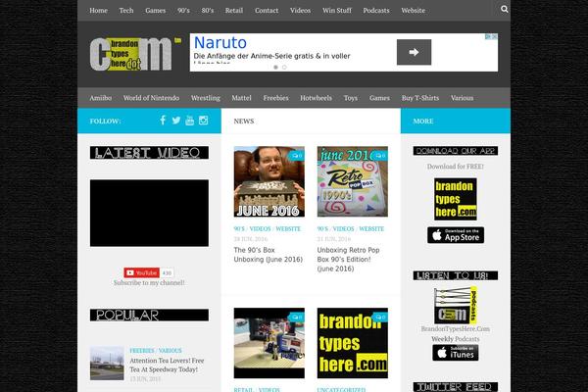Image resolution: width=588 pixels, height=392 pixels.
Task: Open the Retail menu item
Action: (234, 11)
